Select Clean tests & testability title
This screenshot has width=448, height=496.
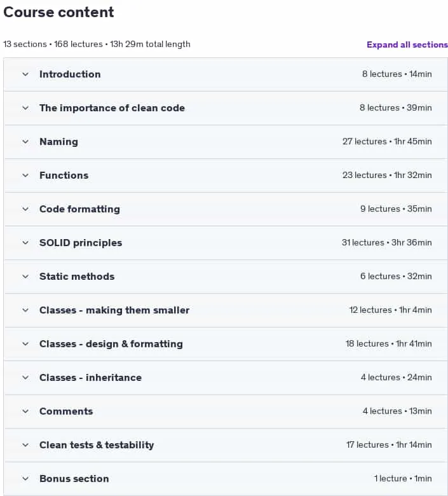click(97, 445)
